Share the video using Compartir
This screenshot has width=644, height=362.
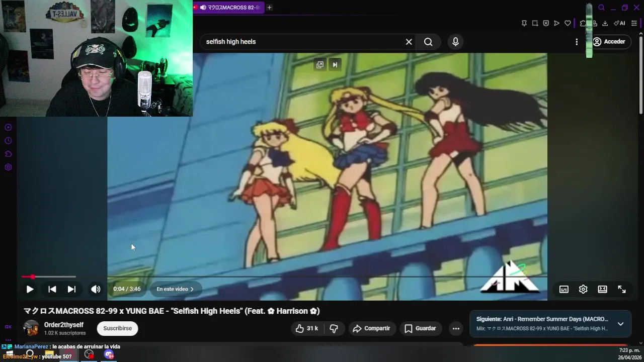coord(371,328)
